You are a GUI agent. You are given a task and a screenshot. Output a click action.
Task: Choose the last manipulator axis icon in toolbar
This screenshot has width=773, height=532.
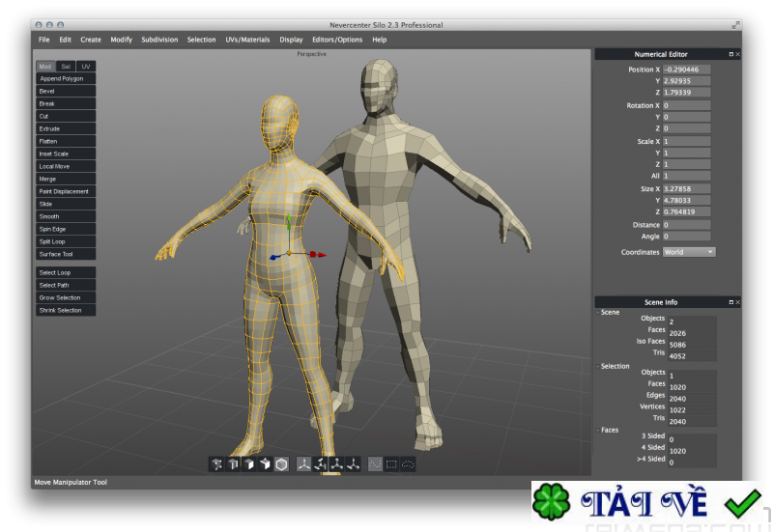pos(353,463)
